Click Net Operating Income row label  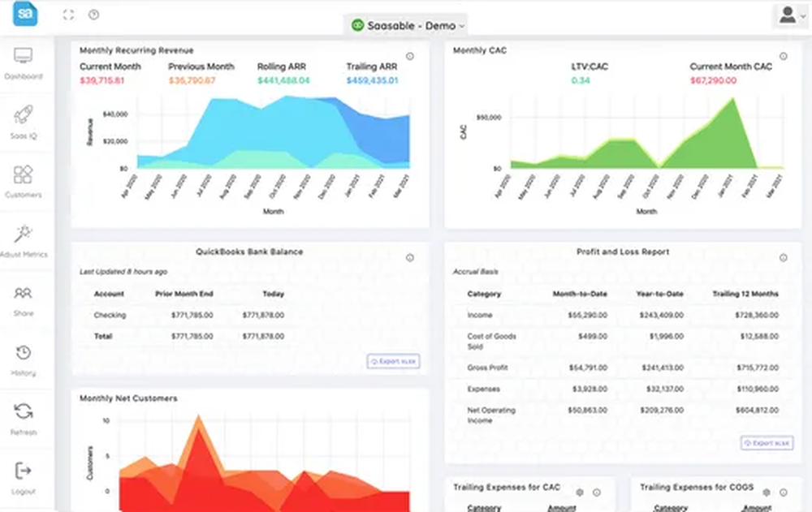tap(491, 415)
